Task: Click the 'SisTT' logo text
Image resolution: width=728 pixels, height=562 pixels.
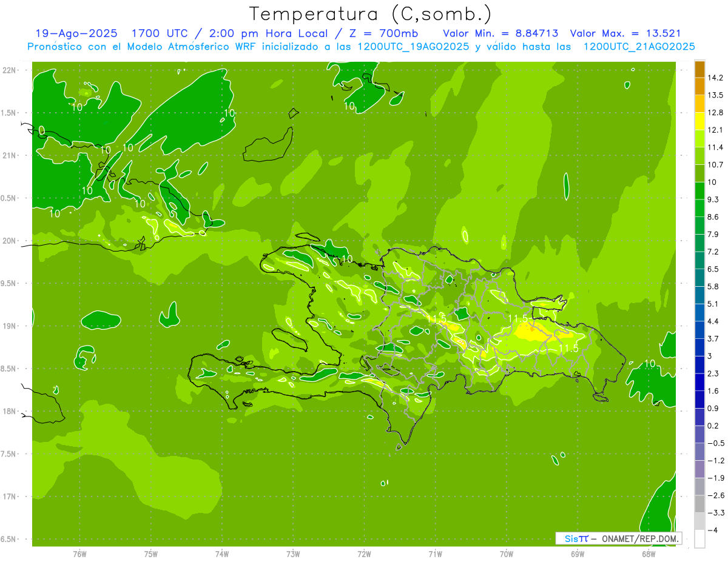Action: tap(576, 538)
